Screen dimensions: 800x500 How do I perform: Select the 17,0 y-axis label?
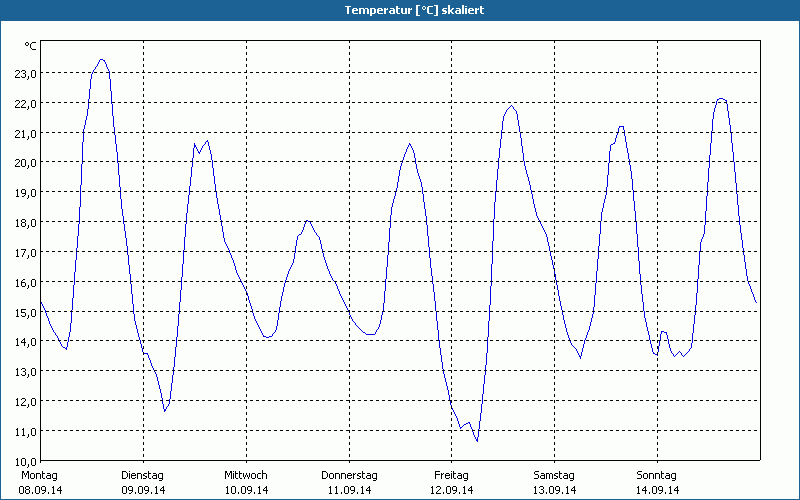(x=25, y=253)
